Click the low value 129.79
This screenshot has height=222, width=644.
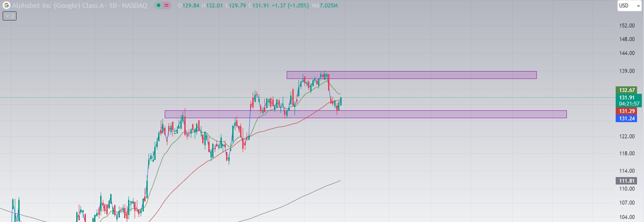point(237,6)
